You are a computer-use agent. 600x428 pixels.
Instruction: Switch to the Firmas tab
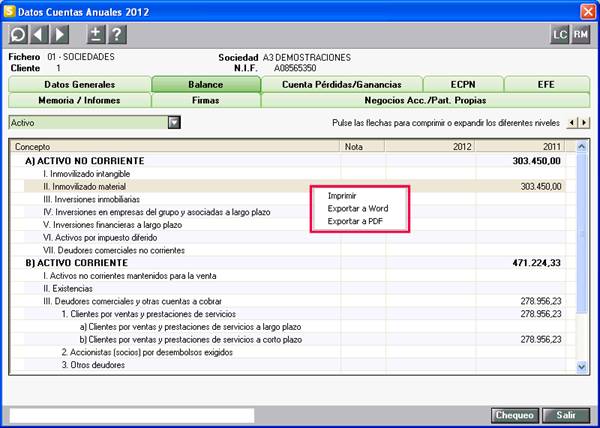(x=206, y=101)
